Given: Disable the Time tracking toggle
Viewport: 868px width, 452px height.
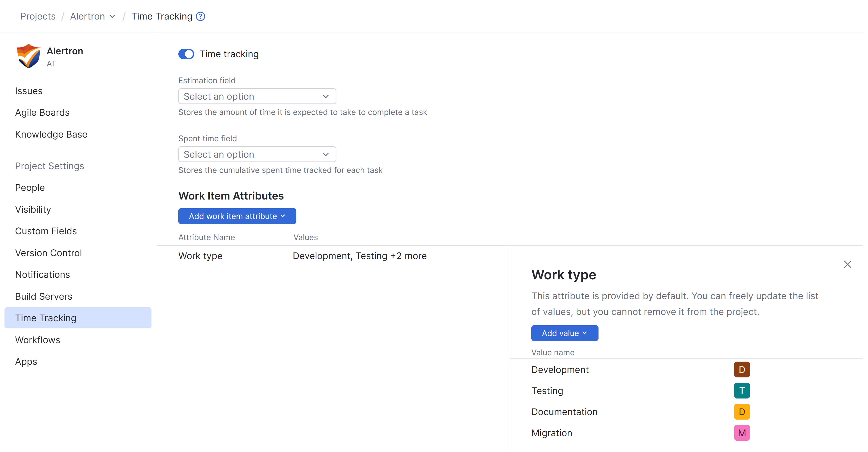Looking at the screenshot, I should coord(186,54).
